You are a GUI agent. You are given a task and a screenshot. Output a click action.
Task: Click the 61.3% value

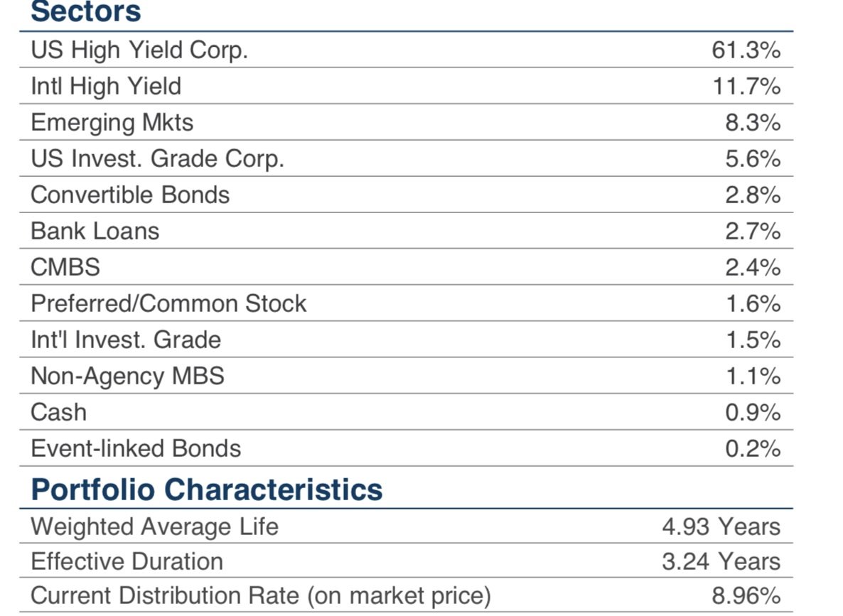(x=746, y=50)
